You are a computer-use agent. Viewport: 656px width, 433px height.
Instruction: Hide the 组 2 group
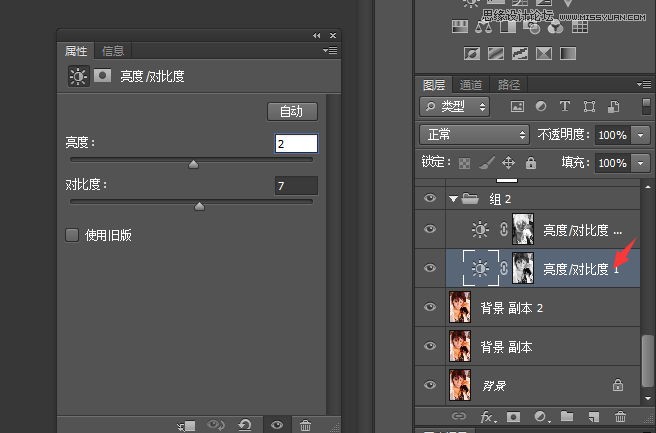(x=430, y=198)
